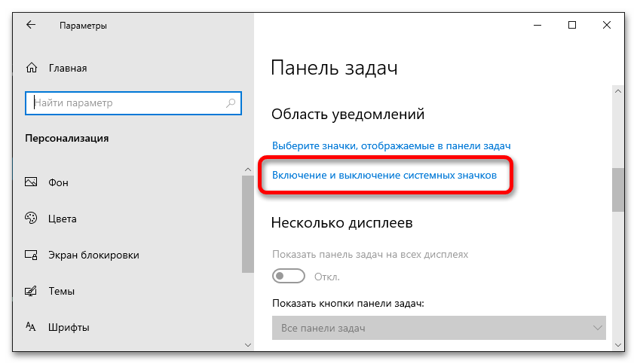This screenshot has height=364, width=637.
Task: Click the Панель задач page title
Action: [334, 69]
